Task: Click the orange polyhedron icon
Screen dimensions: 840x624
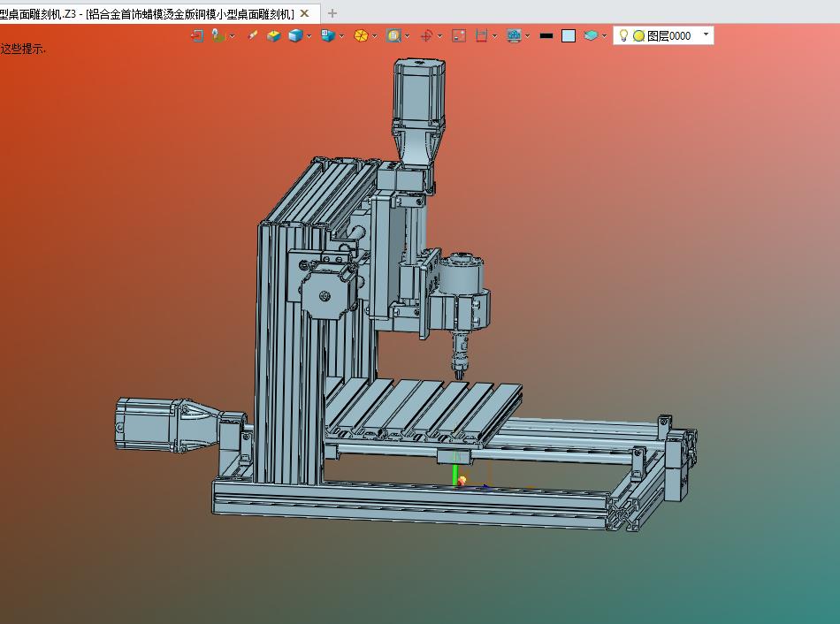Action: [x=361, y=36]
